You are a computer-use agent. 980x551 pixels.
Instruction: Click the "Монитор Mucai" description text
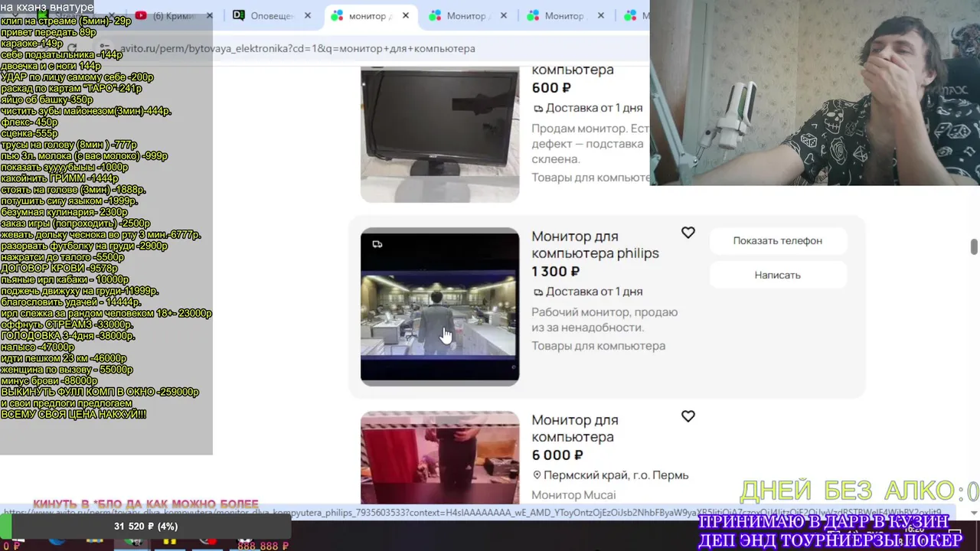point(573,495)
